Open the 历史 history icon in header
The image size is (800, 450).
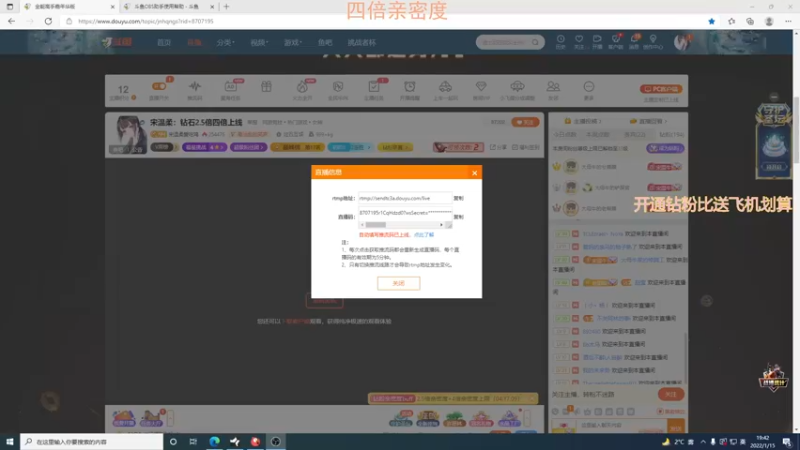coord(561,41)
